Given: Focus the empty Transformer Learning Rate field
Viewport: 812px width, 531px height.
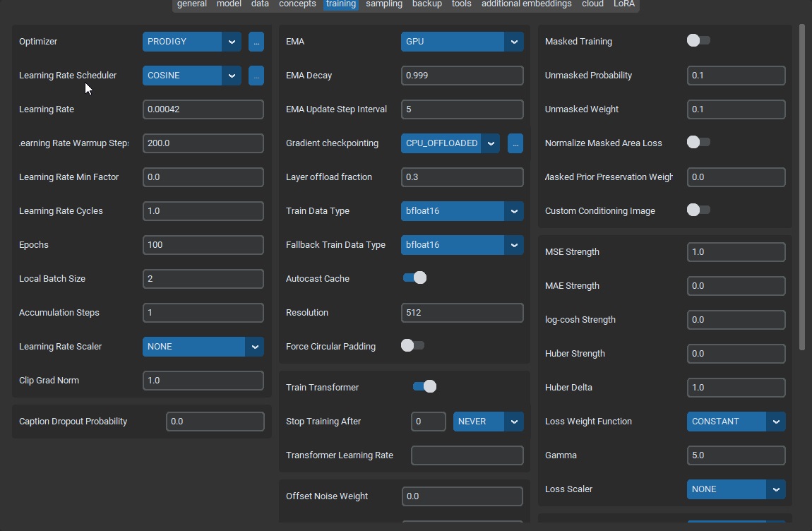Looking at the screenshot, I should [x=467, y=455].
